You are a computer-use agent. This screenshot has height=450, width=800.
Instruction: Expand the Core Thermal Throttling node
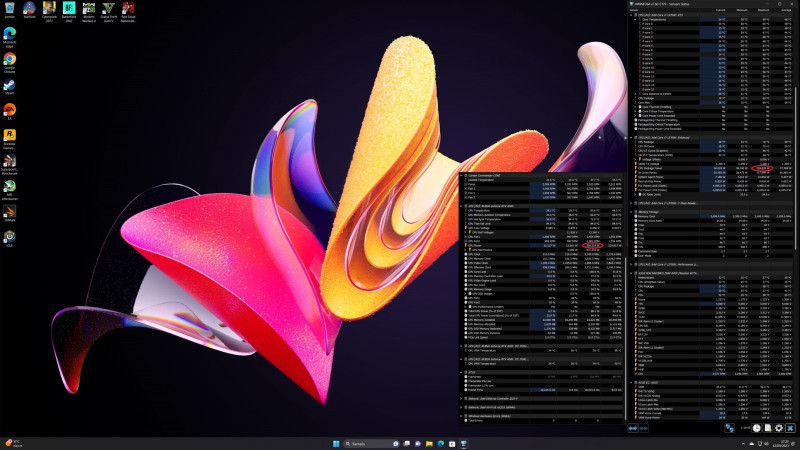(x=636, y=107)
